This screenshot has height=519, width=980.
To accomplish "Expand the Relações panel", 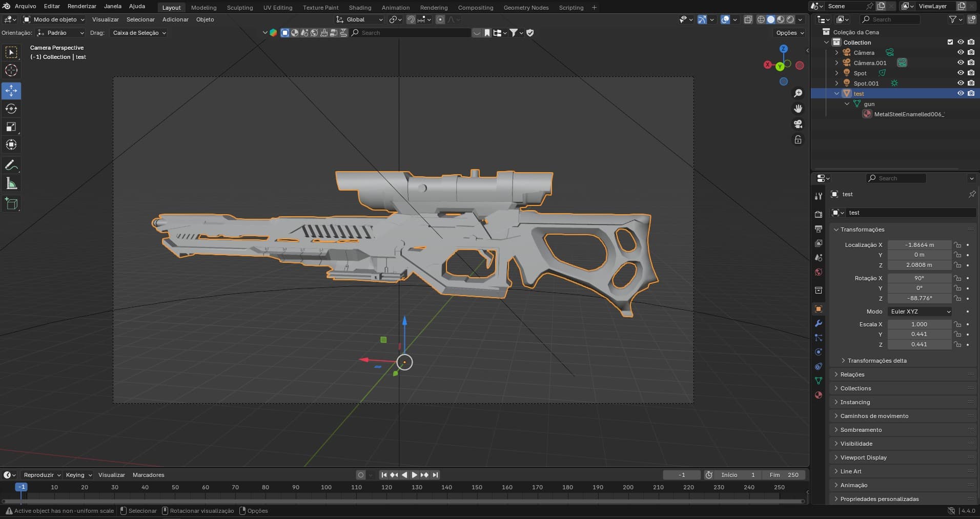I will click(852, 375).
